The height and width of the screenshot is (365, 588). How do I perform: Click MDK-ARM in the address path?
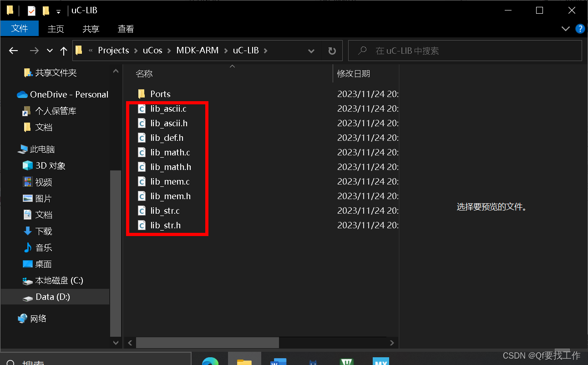[x=198, y=51]
